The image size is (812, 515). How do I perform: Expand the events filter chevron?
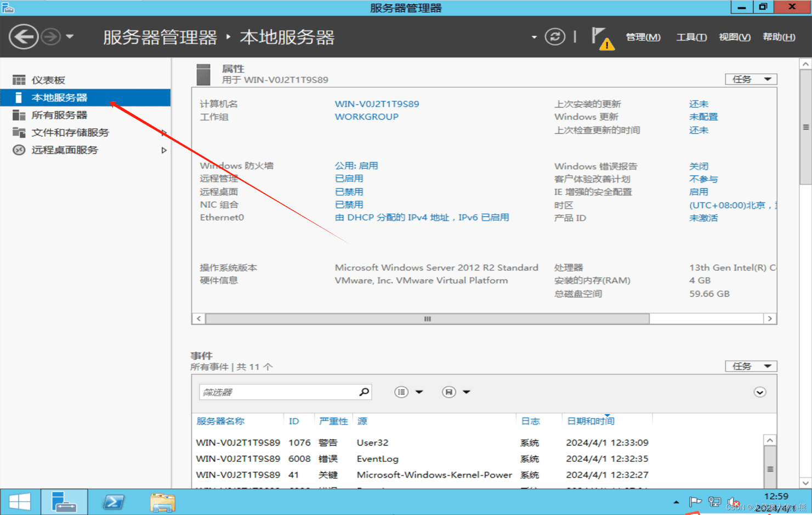[x=759, y=392]
